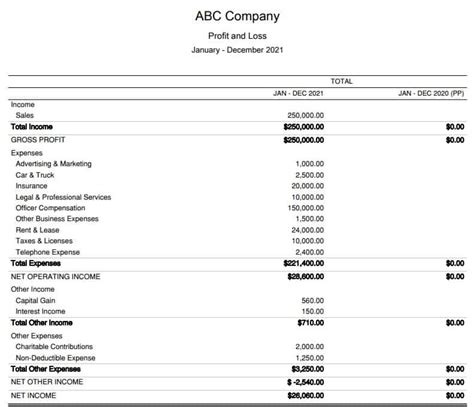
Task: Select the JAN - DEC 2020 (PP) column header
Action: tap(431, 93)
